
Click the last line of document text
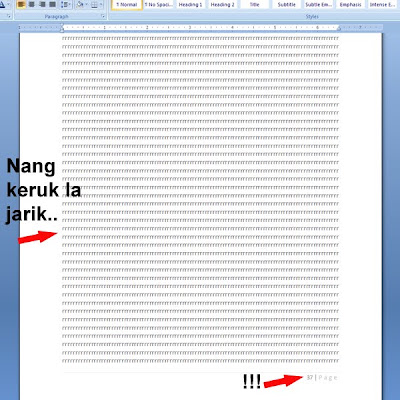point(200,361)
